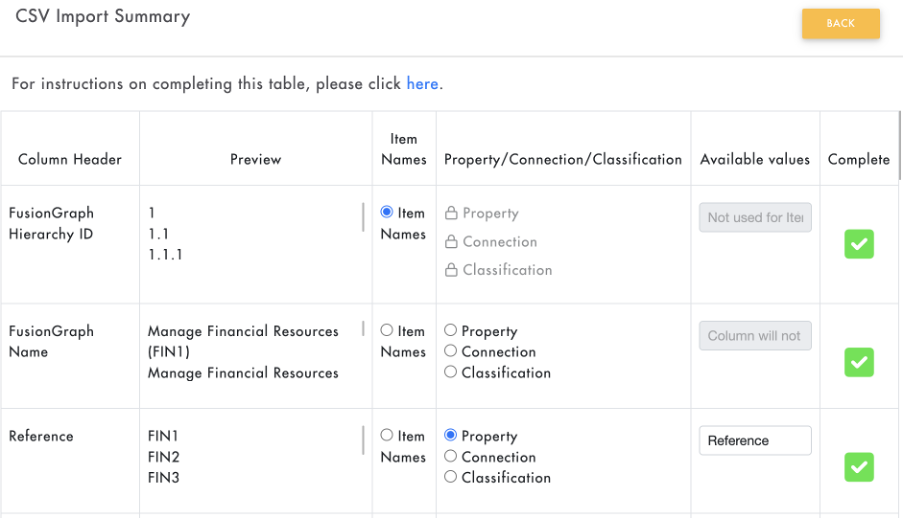This screenshot has height=518, width=904.
Task: Select Item Names radio for Reference row
Action: [387, 435]
